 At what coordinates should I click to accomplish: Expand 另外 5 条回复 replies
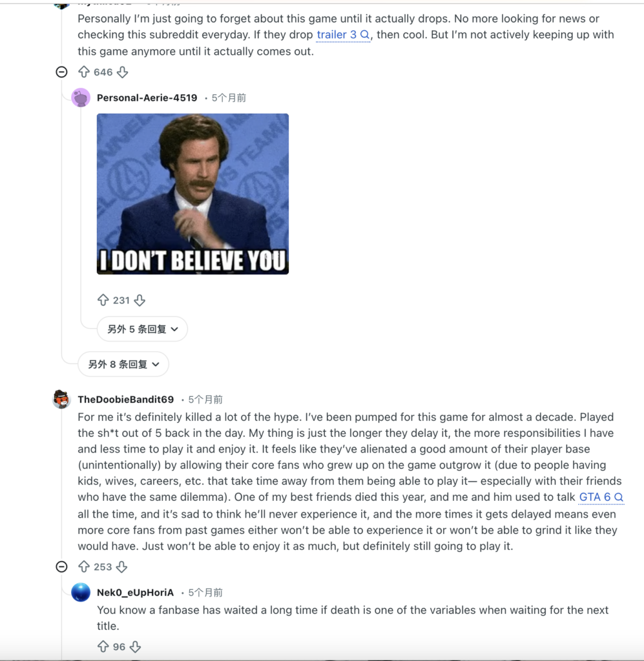142,329
